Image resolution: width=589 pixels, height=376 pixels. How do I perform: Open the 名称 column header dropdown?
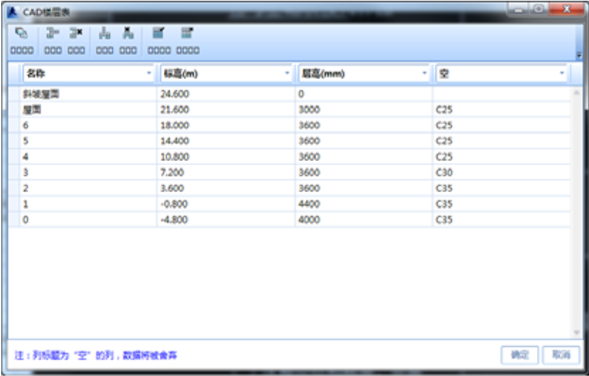click(149, 73)
